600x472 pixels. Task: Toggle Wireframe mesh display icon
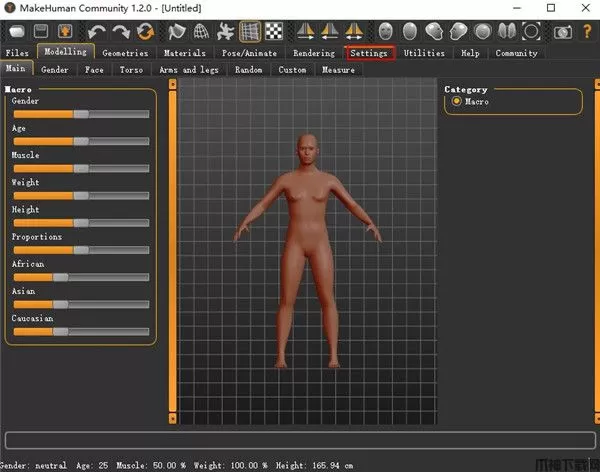click(x=200, y=31)
